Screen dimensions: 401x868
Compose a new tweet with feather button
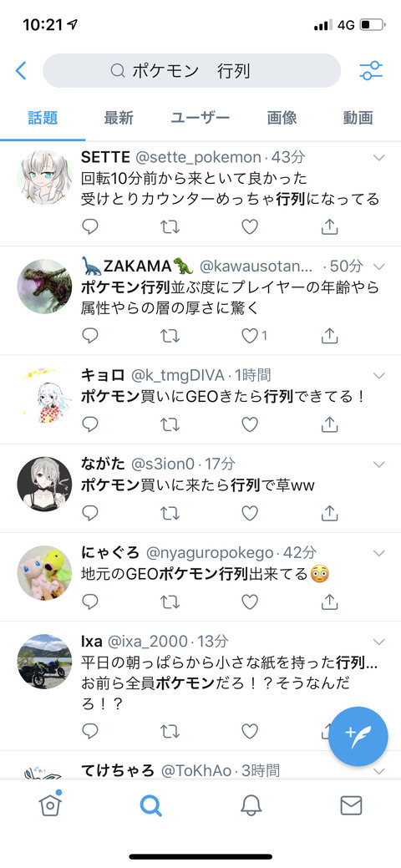[358, 736]
